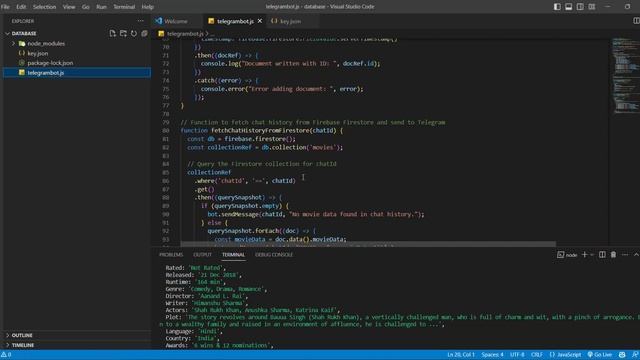Kill terminal with trash icon

click(613, 255)
